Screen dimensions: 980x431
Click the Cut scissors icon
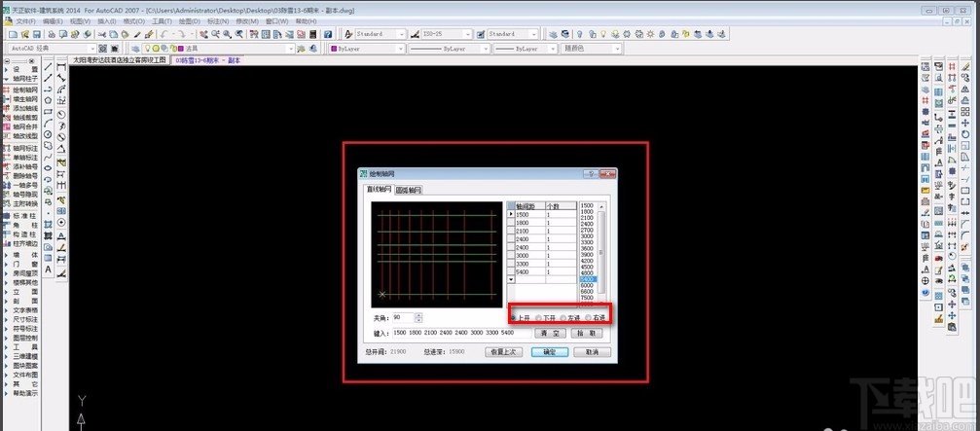tap(102, 34)
